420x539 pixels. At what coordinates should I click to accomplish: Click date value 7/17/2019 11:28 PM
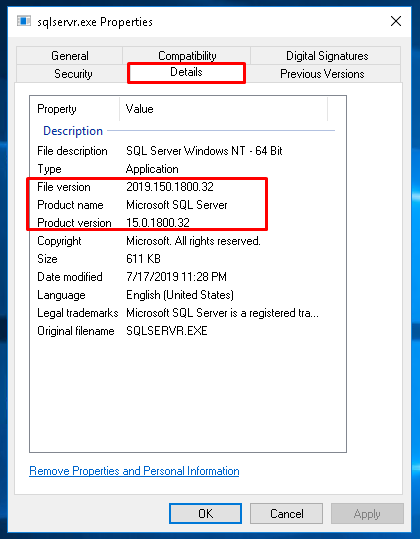[x=176, y=277]
